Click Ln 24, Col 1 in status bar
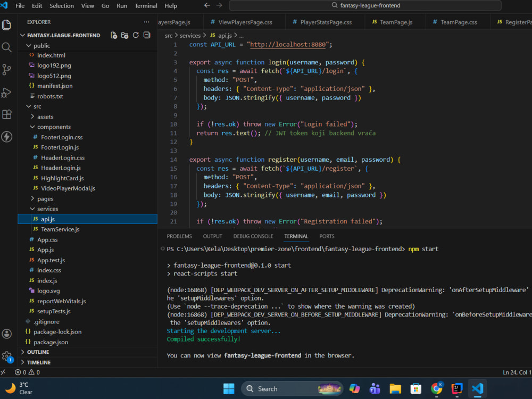532x399 pixels. pos(517,372)
